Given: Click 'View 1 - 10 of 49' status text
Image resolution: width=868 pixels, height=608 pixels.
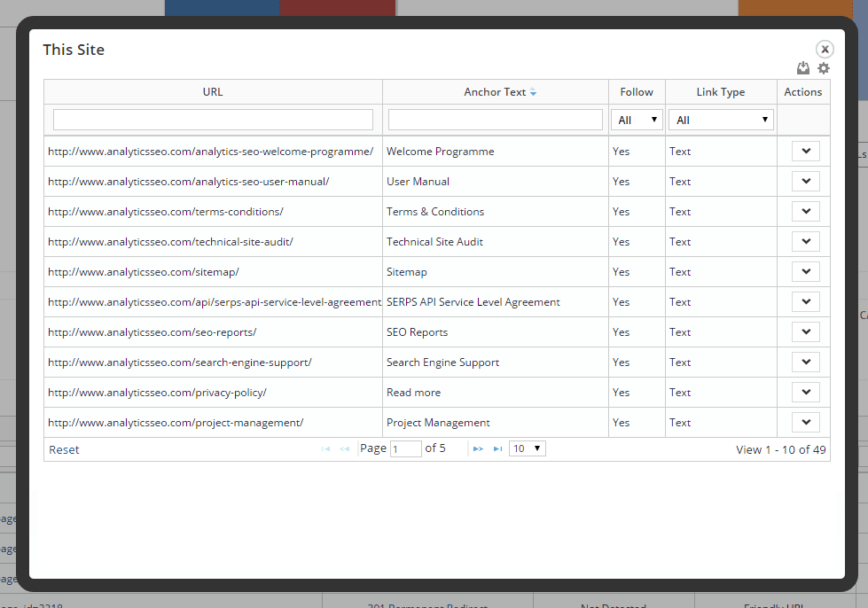Looking at the screenshot, I should click(780, 449).
